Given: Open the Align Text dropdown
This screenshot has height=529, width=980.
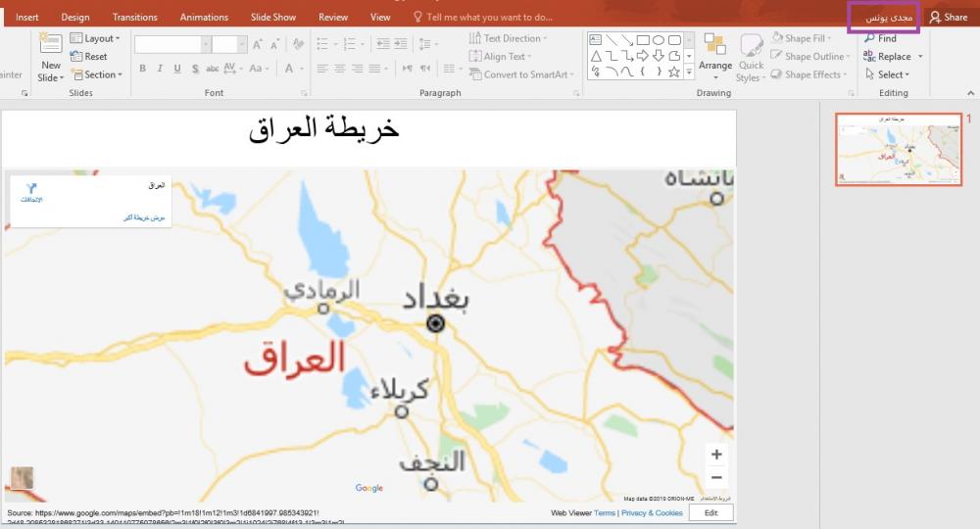Looking at the screenshot, I should pyautogui.click(x=500, y=56).
